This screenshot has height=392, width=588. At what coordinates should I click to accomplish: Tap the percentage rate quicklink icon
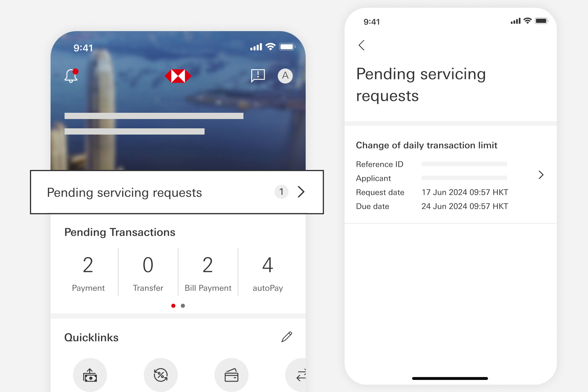[161, 375]
